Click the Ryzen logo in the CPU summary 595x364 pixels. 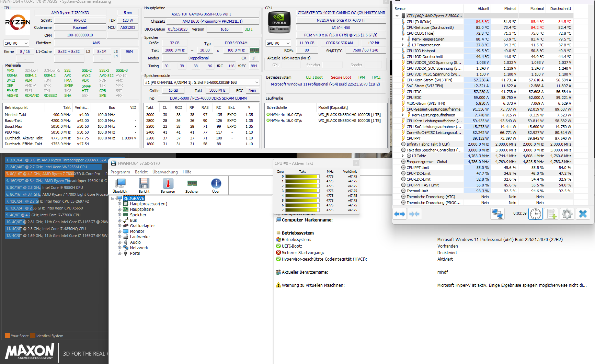click(x=18, y=22)
